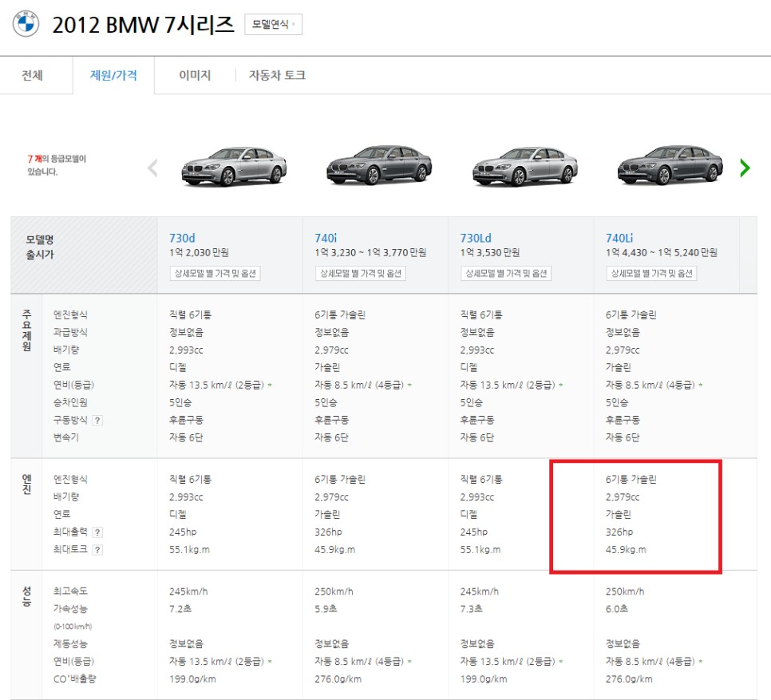Open help tooltip next to 구동방식
The height and width of the screenshot is (700, 771).
(x=98, y=420)
